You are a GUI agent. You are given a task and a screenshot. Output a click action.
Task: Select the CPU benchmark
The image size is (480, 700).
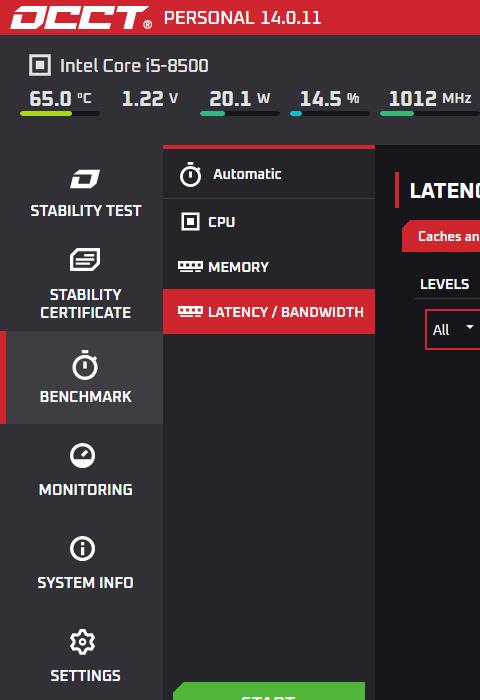269,221
